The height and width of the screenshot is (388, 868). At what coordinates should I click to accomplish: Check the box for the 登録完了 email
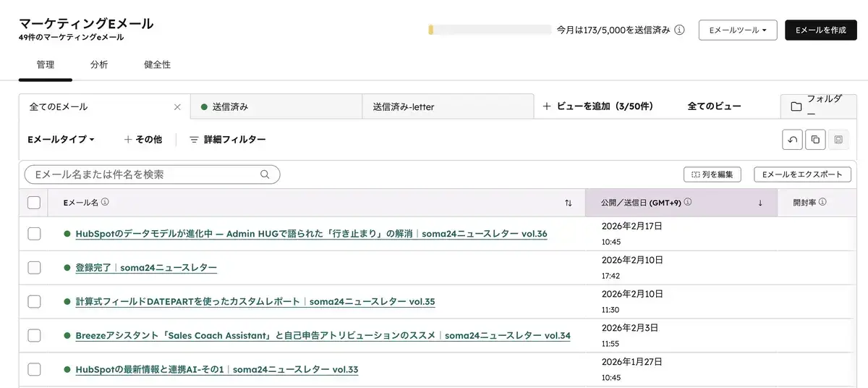pos(34,268)
